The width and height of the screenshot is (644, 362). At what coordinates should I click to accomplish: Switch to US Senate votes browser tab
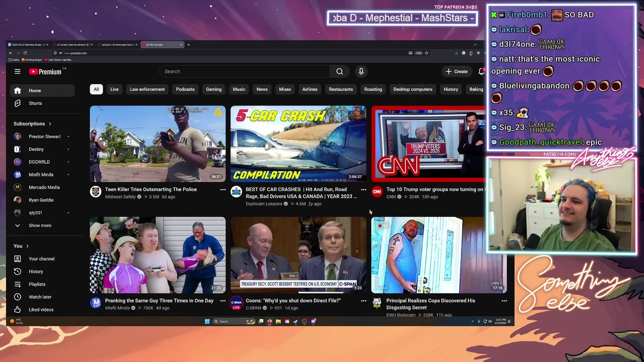(x=73, y=44)
